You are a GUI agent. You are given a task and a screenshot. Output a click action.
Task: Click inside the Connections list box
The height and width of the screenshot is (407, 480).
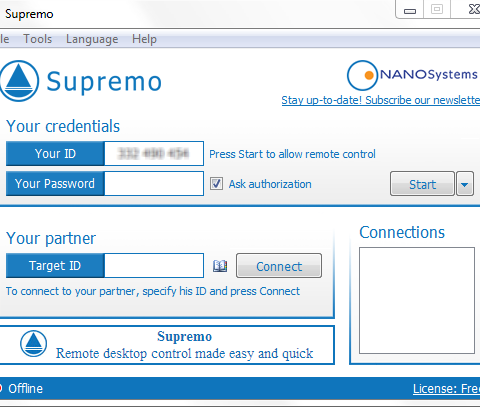417,300
